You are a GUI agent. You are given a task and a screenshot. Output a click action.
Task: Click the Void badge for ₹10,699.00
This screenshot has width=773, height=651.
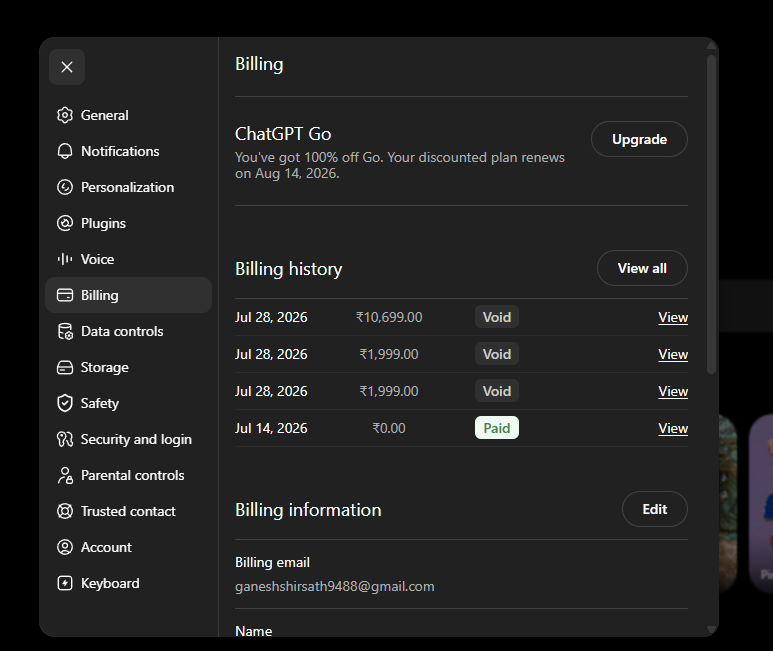pos(496,317)
